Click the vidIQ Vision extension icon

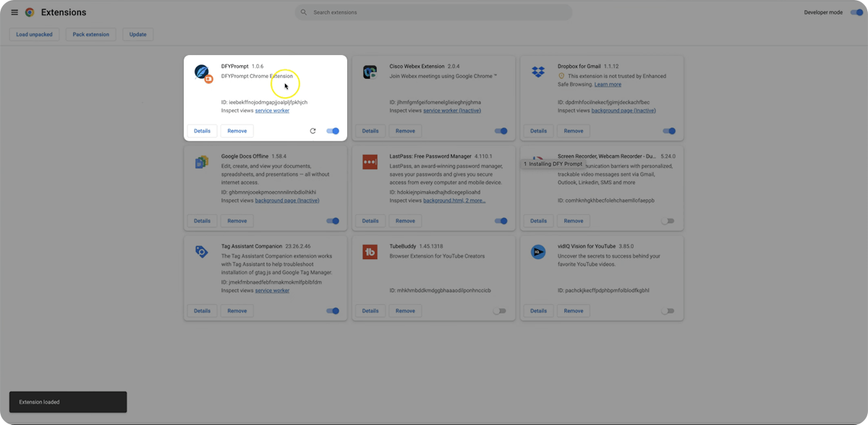pos(538,252)
